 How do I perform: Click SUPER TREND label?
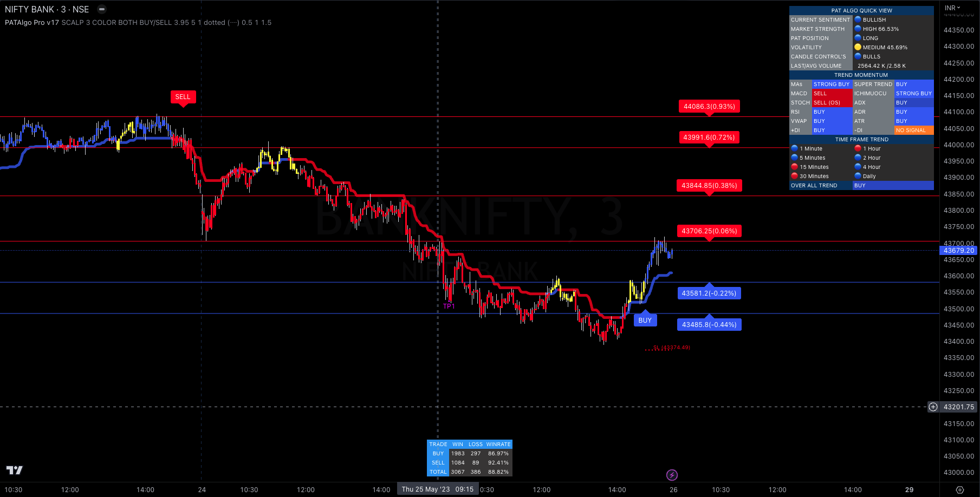(873, 84)
